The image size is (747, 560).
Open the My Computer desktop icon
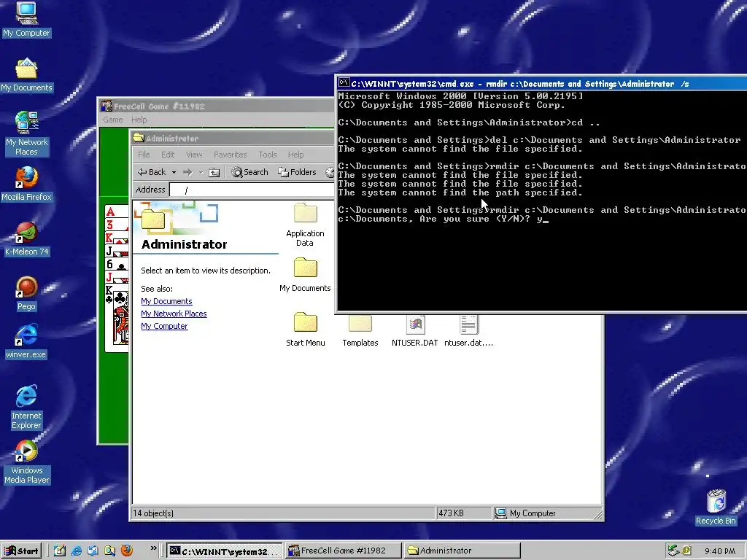click(x=26, y=20)
